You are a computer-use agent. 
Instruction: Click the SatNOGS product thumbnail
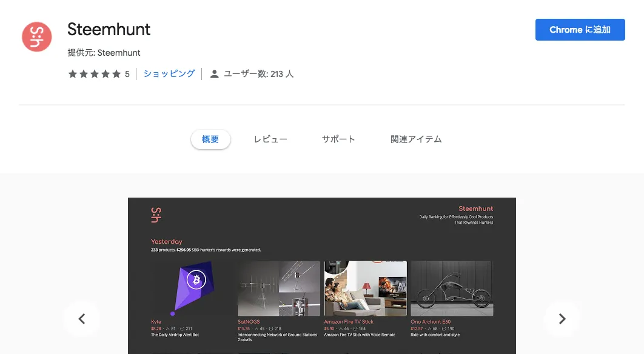pyautogui.click(x=279, y=289)
